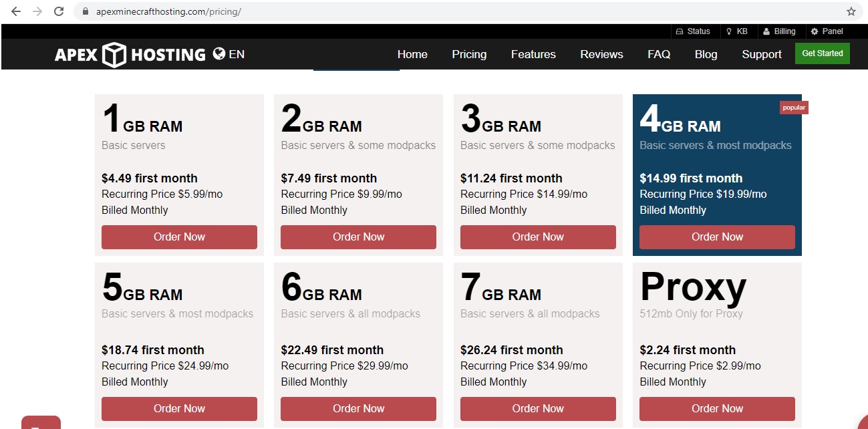Click the '$11.24 first month' price

click(511, 178)
